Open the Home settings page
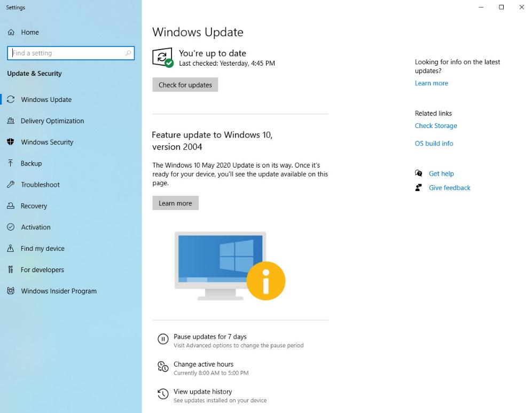Viewport: 532px width, 413px height. pos(30,32)
